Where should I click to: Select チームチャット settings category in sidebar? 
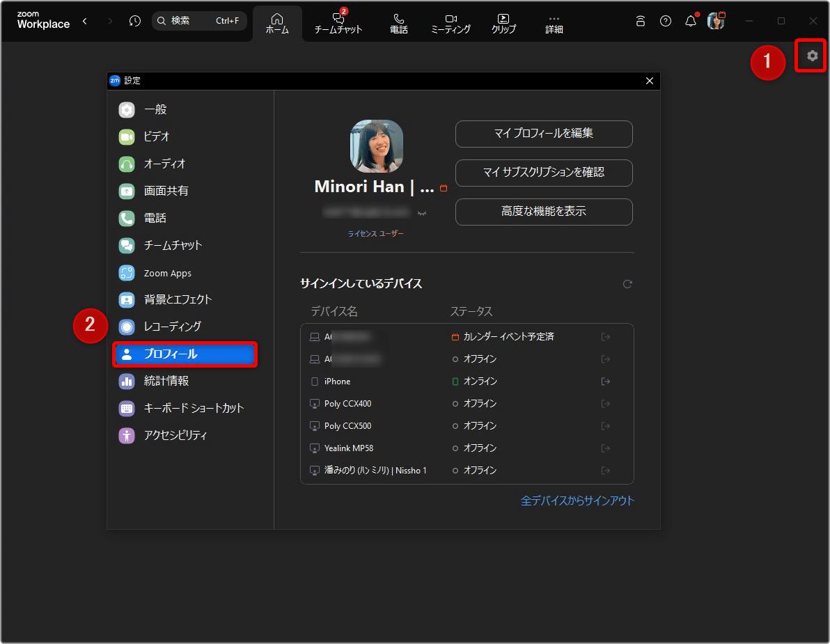[x=185, y=246]
